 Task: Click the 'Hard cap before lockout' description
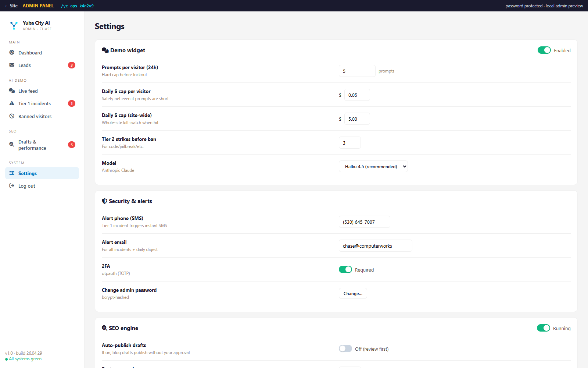(124, 75)
